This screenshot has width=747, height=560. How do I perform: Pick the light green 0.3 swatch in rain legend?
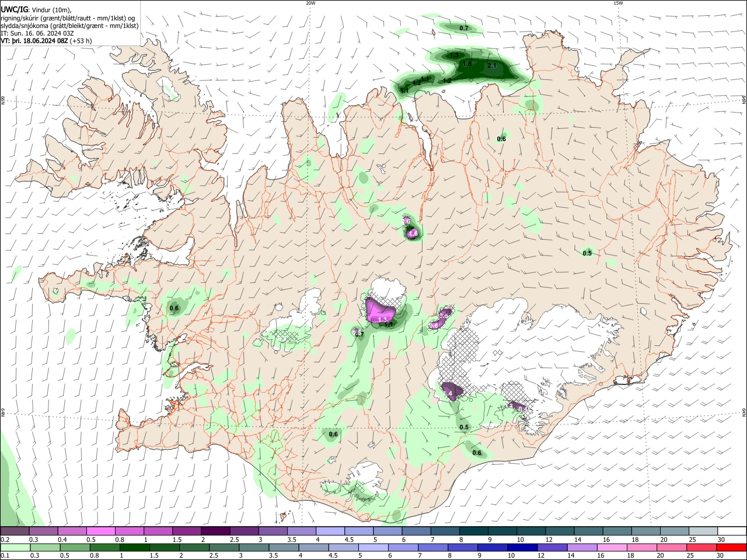[45, 548]
